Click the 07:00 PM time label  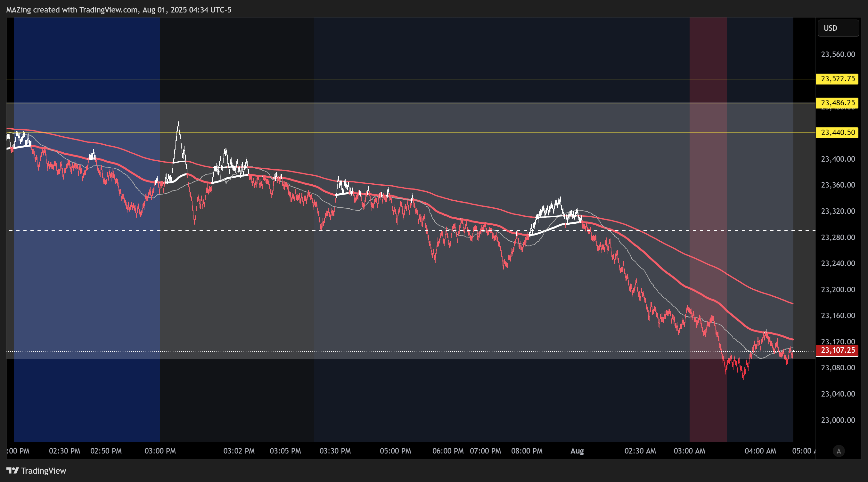tap(485, 451)
